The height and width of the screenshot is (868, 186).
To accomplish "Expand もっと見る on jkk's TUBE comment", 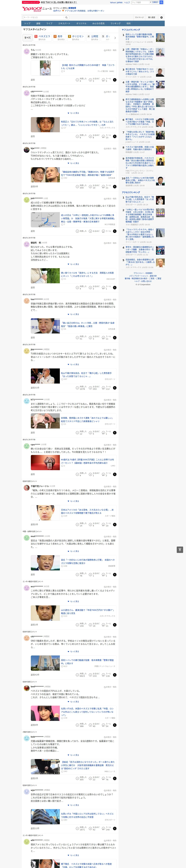I will point(73,365).
